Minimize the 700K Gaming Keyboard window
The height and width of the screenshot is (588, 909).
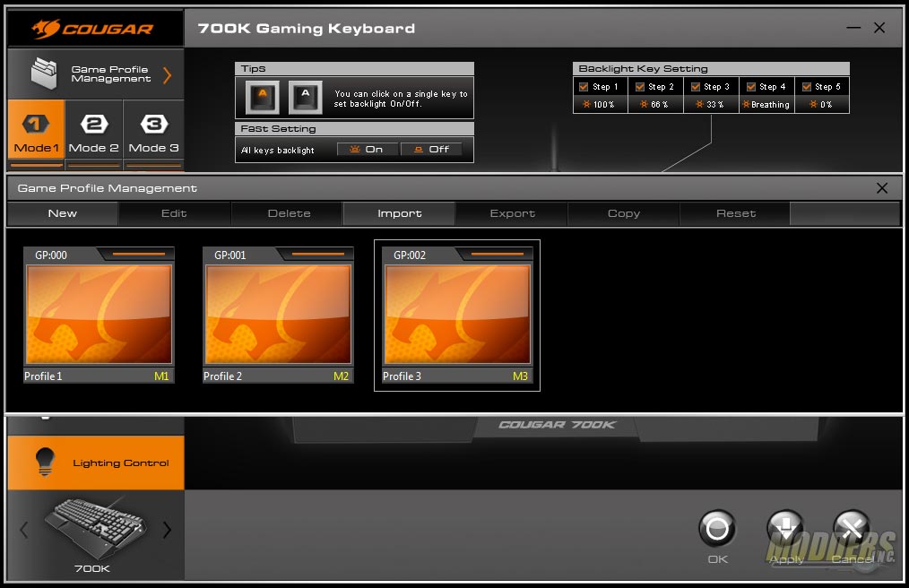click(853, 28)
